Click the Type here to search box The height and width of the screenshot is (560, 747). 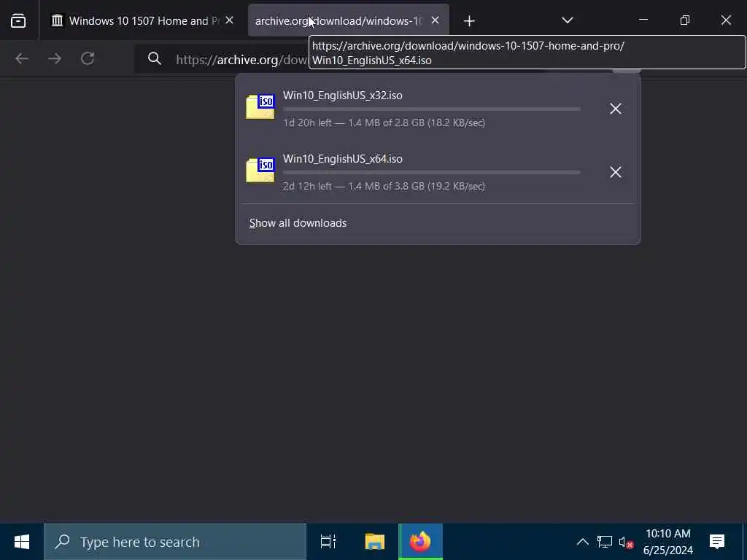click(x=175, y=542)
